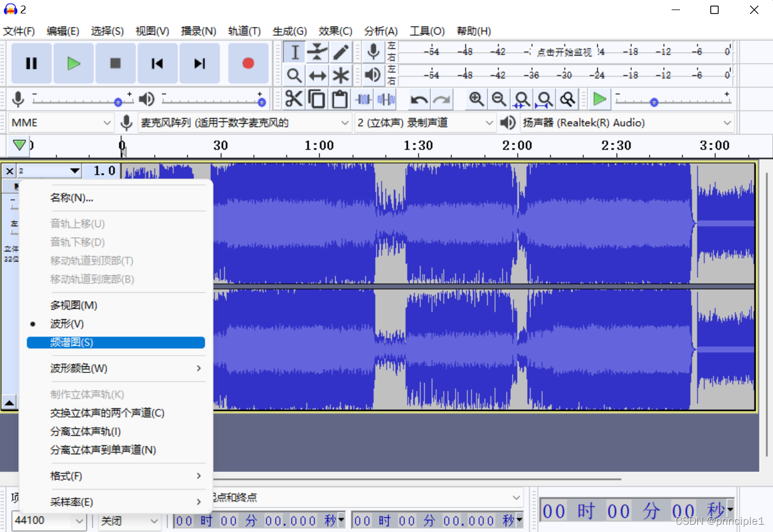Click Fit Selection to Width icon

click(522, 99)
